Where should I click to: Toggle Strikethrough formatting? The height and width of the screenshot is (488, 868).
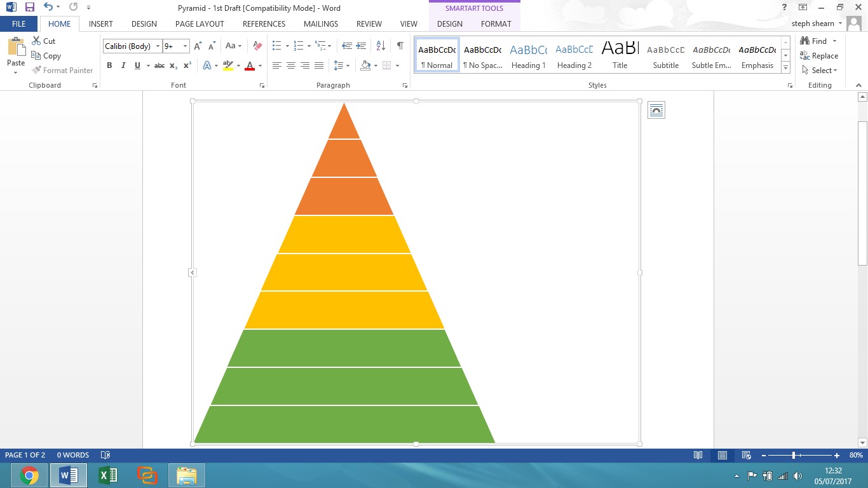[x=159, y=65]
